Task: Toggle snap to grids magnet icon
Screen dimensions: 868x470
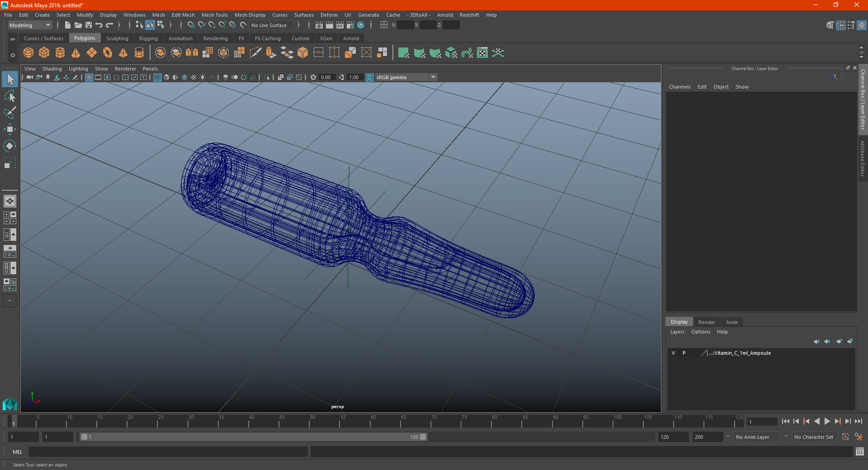Action: click(191, 25)
